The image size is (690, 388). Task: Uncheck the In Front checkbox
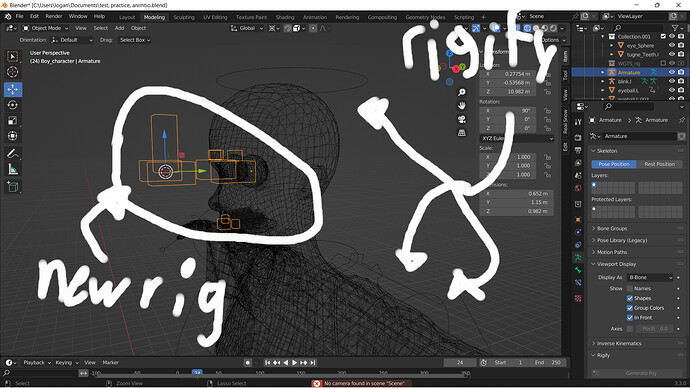(630, 318)
